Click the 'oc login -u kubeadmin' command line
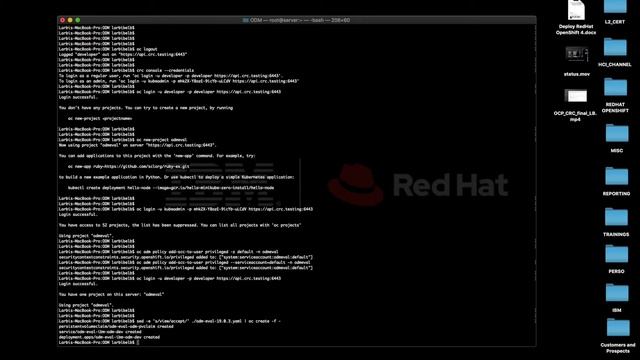 pyautogui.click(x=186, y=209)
